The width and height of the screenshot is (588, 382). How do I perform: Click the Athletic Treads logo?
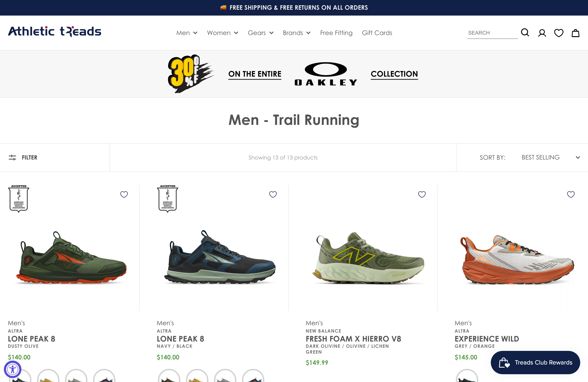point(55,31)
